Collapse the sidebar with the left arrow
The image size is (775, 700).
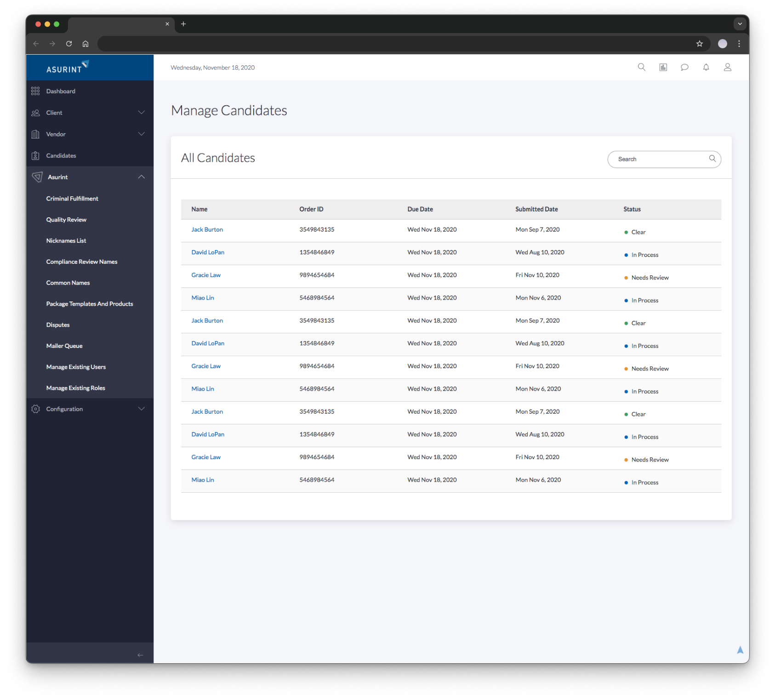(x=140, y=655)
